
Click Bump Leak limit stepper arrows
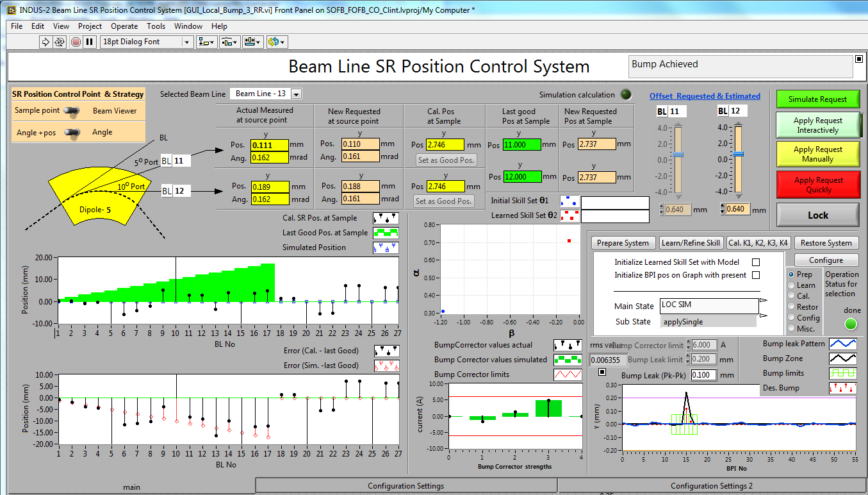pos(687,360)
